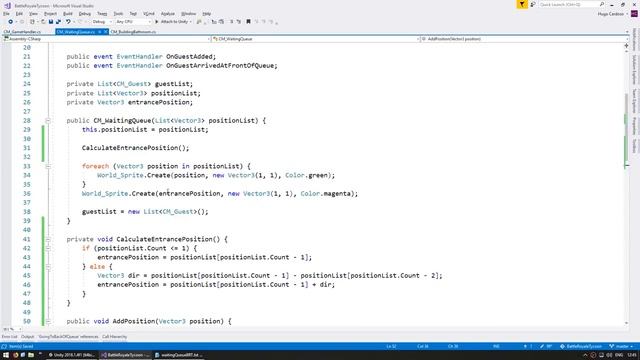Click the master branch indicator in status bar
The image size is (640, 360).
tap(621, 347)
